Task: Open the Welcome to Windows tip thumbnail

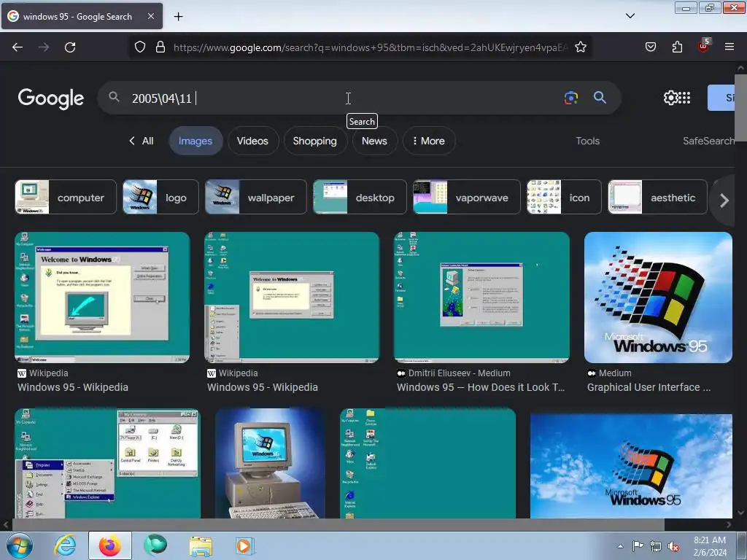Action: (x=102, y=297)
